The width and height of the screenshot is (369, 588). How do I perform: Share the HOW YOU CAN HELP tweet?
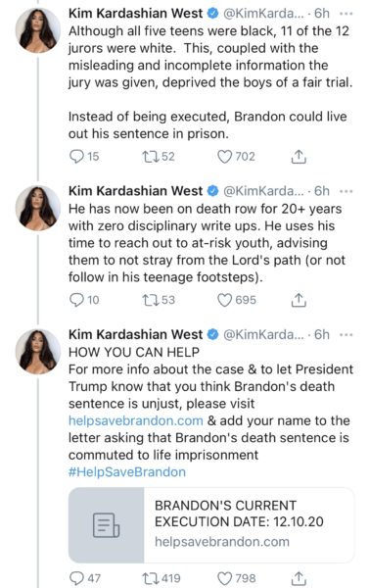pyautogui.click(x=299, y=578)
